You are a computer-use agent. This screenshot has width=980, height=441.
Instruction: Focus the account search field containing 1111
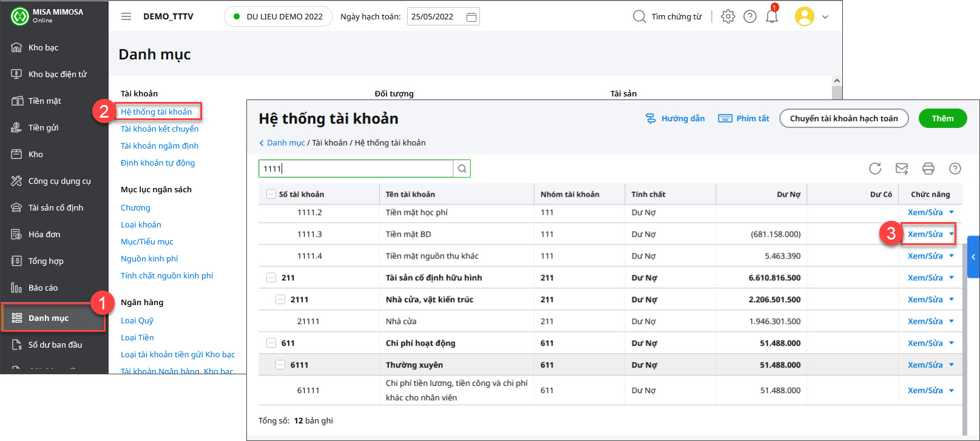coord(356,169)
